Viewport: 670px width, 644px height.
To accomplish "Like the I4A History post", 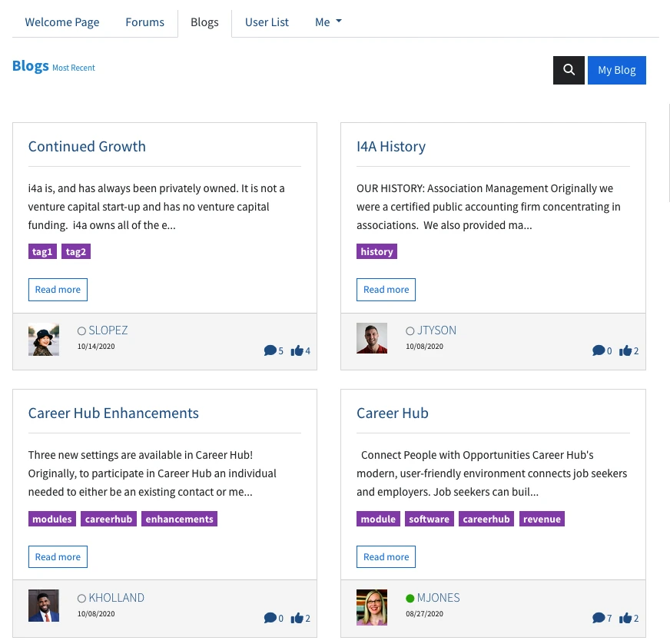I will pos(626,350).
